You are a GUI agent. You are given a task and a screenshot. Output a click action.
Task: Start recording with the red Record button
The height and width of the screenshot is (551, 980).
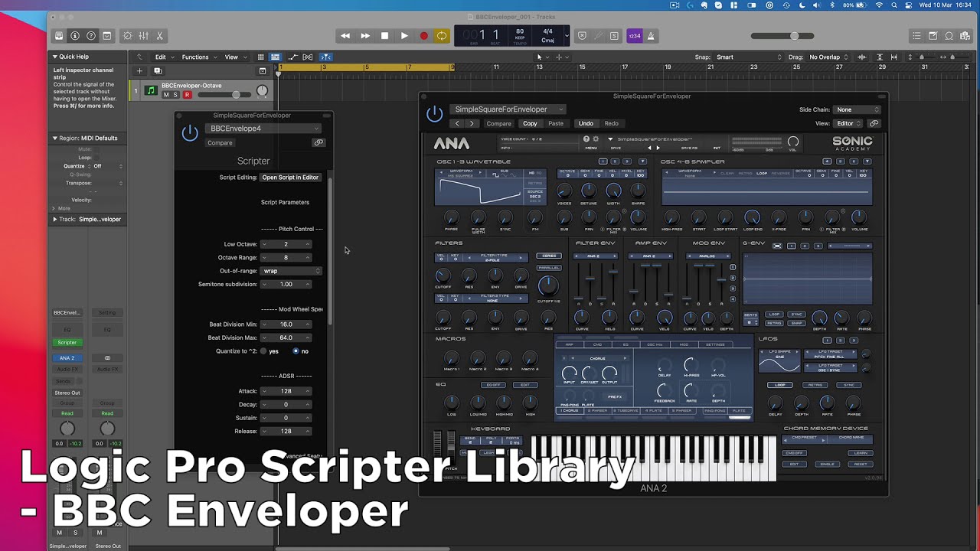pyautogui.click(x=423, y=36)
